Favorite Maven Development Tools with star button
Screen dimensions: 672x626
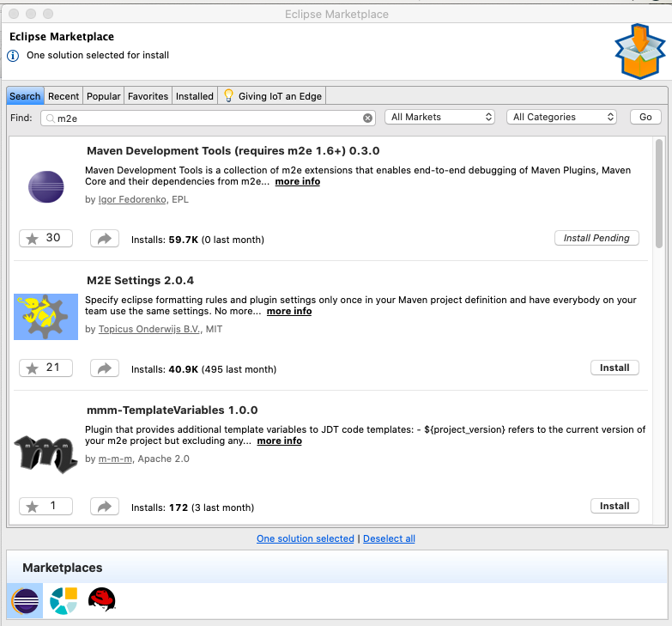coord(45,238)
